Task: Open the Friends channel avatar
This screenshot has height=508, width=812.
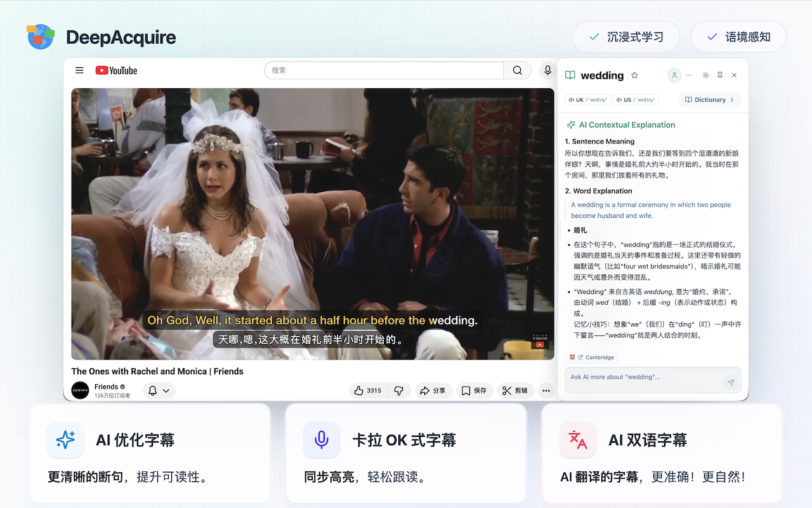Action: click(80, 391)
